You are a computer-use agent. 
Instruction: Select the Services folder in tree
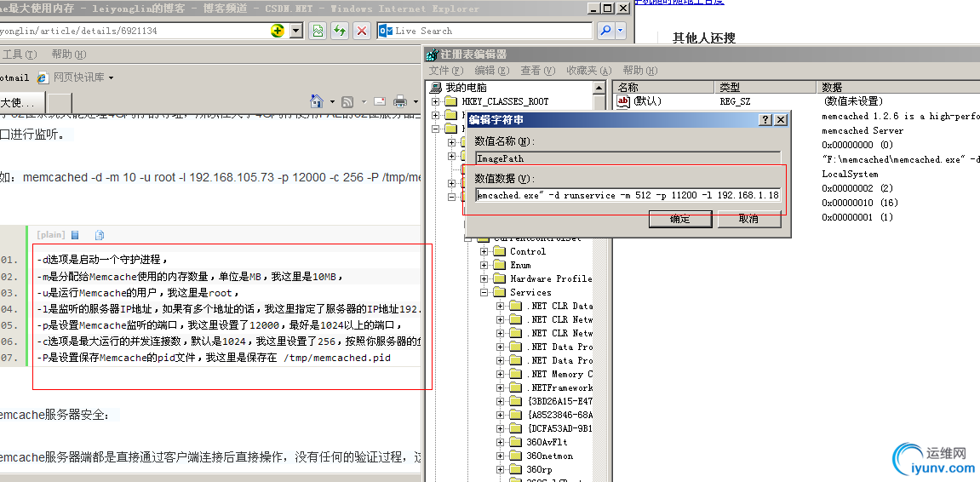point(530,293)
